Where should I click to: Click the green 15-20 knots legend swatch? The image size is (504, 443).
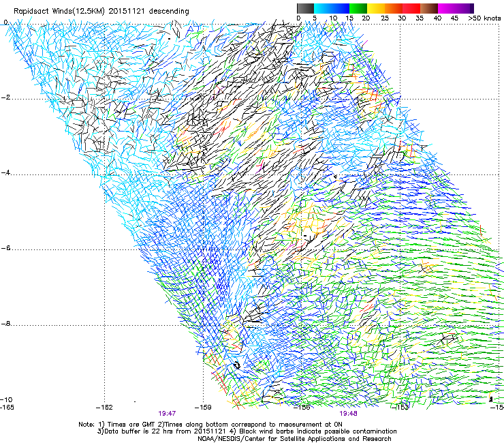pos(358,8)
